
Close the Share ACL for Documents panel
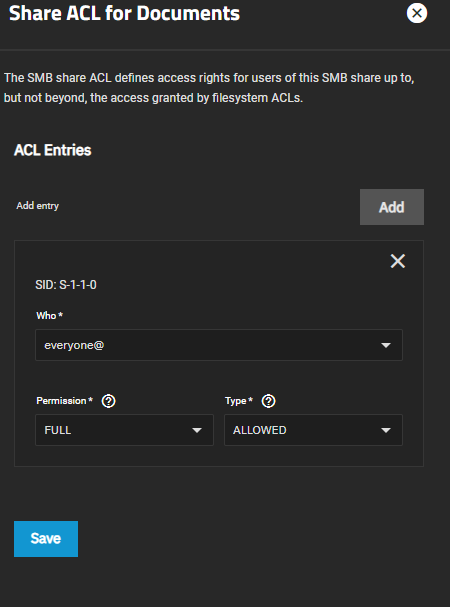[417, 13]
